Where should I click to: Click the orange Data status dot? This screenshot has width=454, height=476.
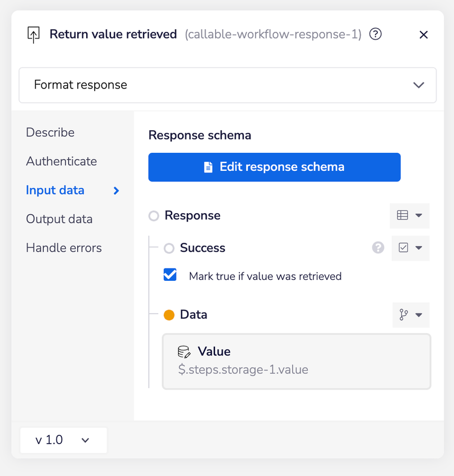[x=169, y=315]
